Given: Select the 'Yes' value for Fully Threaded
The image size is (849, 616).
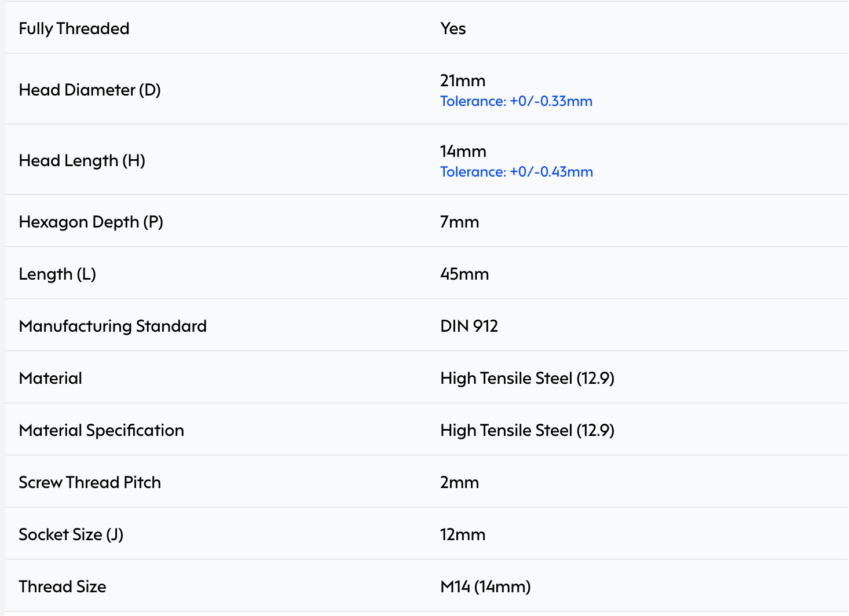Looking at the screenshot, I should pos(453,28).
